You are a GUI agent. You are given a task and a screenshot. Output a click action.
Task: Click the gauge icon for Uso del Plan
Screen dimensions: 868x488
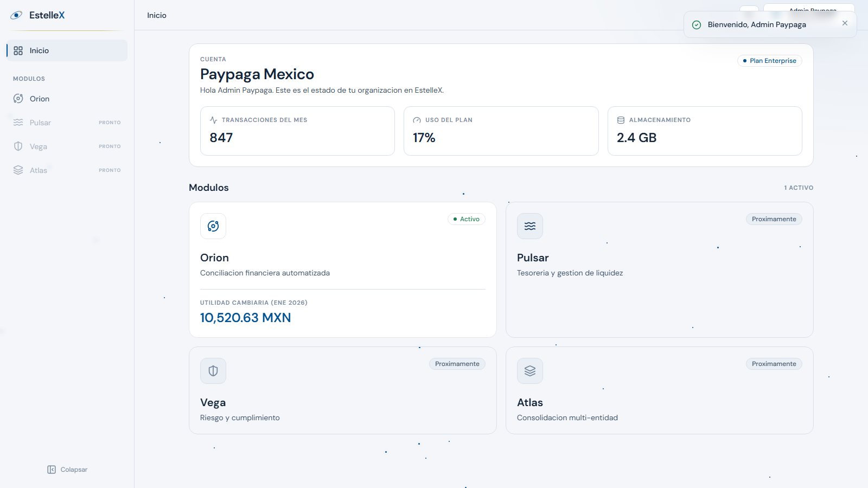pos(417,120)
